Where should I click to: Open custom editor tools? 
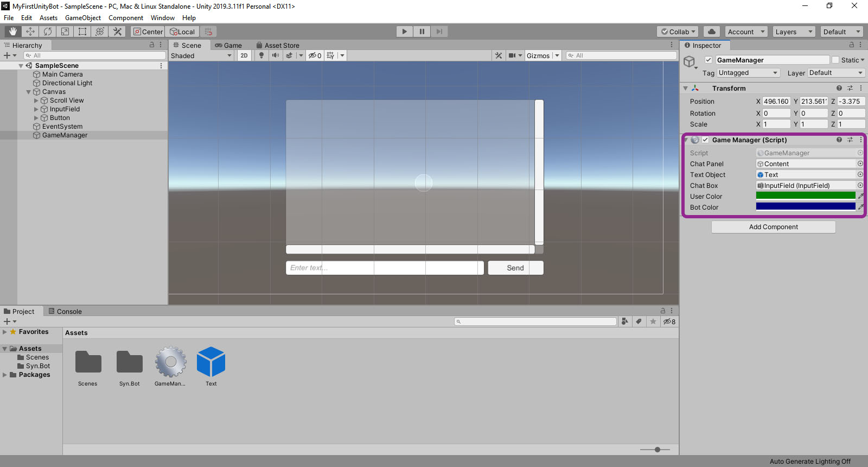click(x=117, y=31)
